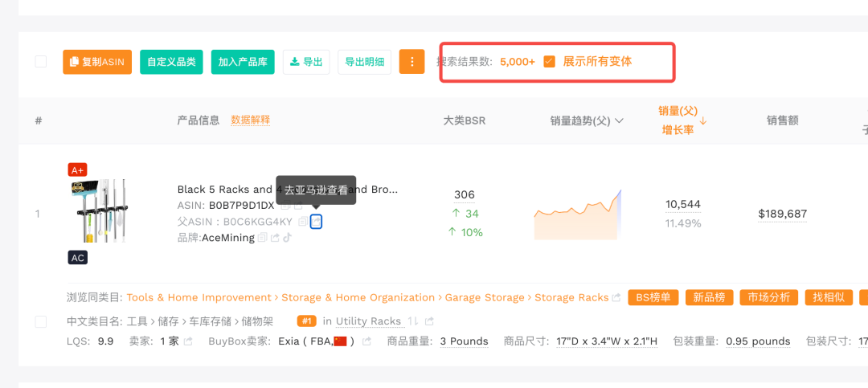This screenshot has height=388, width=868.
Task: Click the product dimensions 17"D x 3.4"W x 2.1"H
Action: [607, 341]
